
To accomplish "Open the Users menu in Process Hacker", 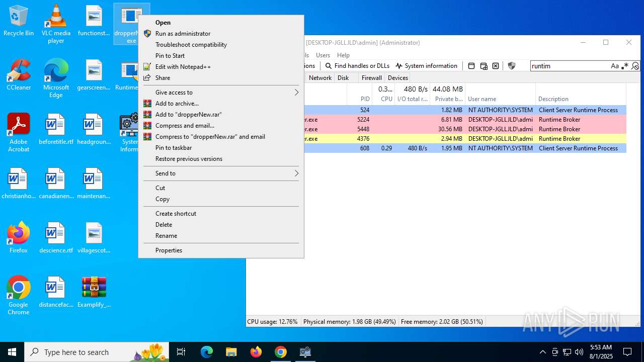I will pos(323,55).
